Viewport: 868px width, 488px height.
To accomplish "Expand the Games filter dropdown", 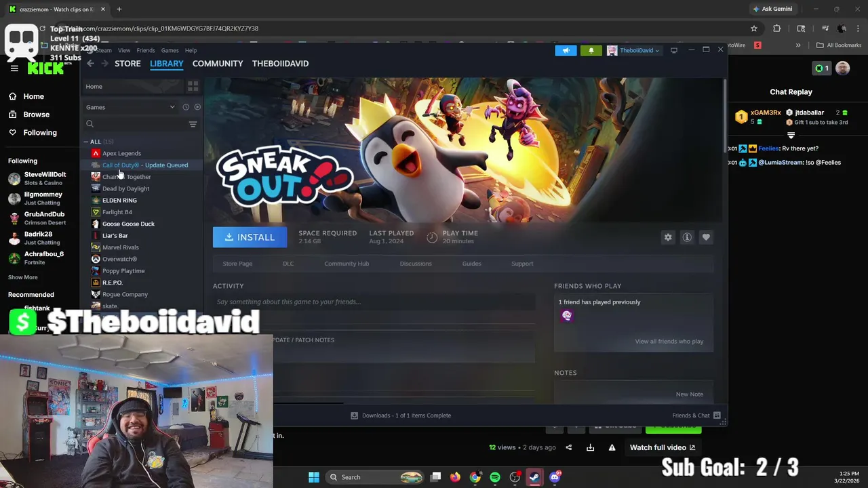I will pos(130,107).
